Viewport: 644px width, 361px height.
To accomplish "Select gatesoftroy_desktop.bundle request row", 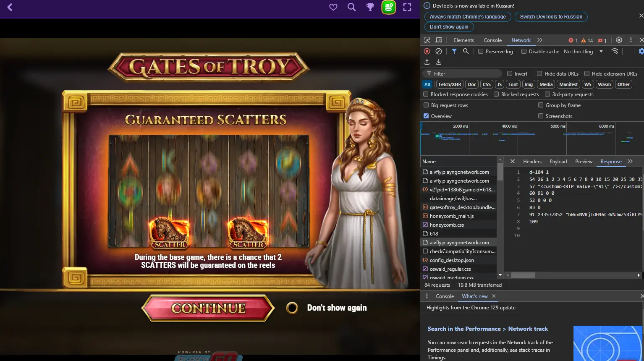I will tap(459, 207).
